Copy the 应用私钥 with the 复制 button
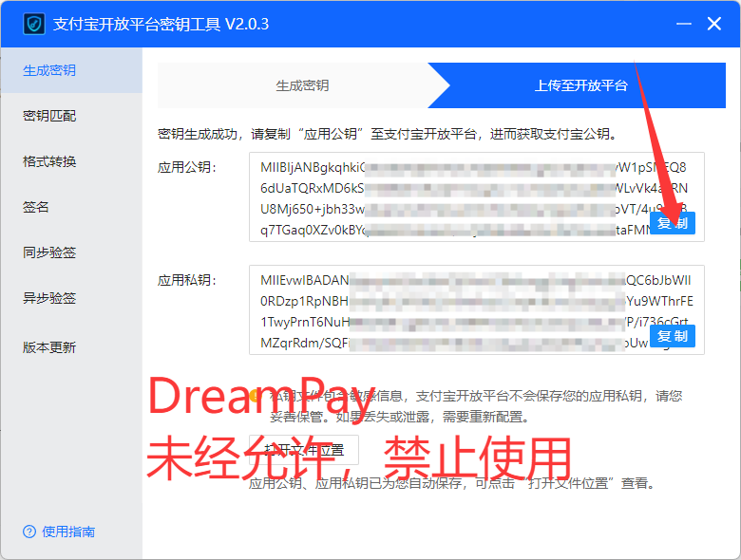This screenshot has width=741, height=560. pyautogui.click(x=673, y=336)
